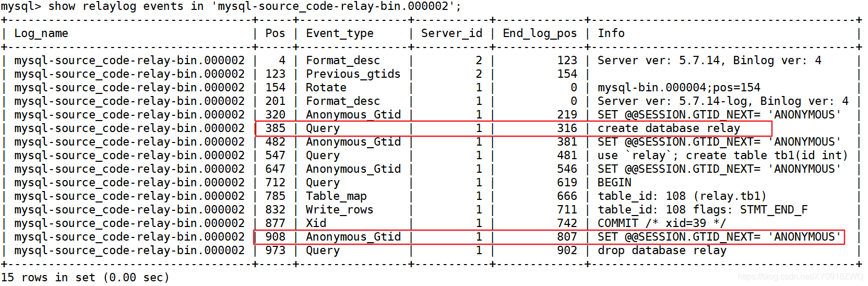The width and height of the screenshot is (868, 286).
Task: Click Pos value 908
Action: click(x=275, y=237)
